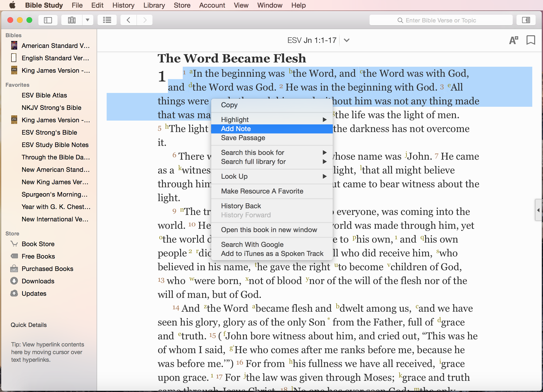Choose Copy from the context menu
Screen dimensions: 543x392
pos(229,105)
